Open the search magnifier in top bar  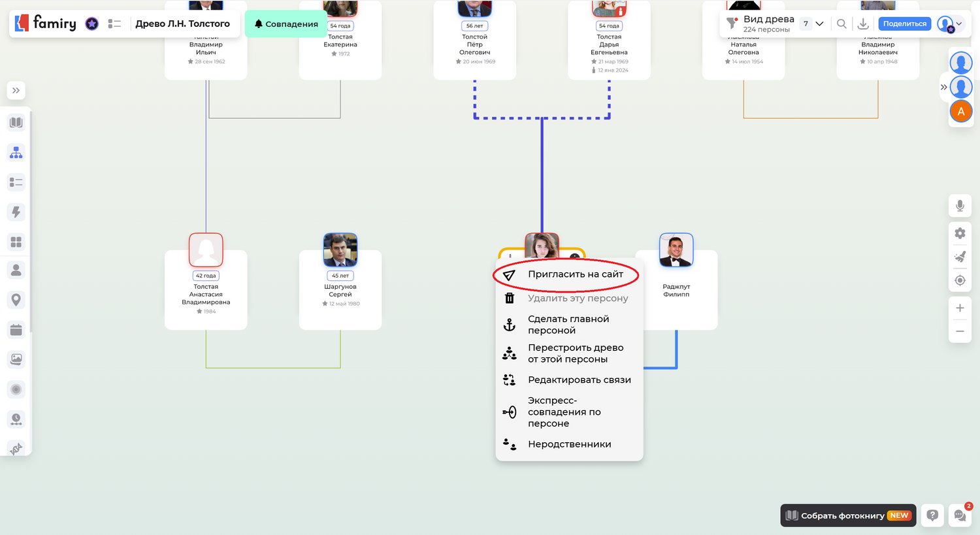click(841, 24)
